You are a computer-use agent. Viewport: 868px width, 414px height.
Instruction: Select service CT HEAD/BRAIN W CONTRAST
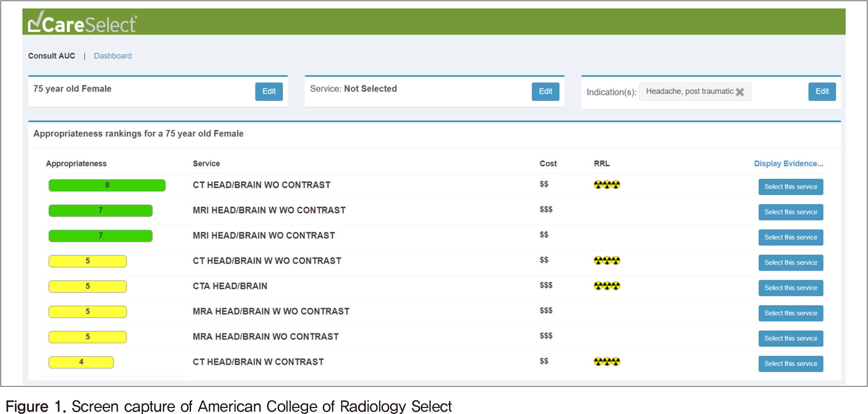tap(791, 364)
